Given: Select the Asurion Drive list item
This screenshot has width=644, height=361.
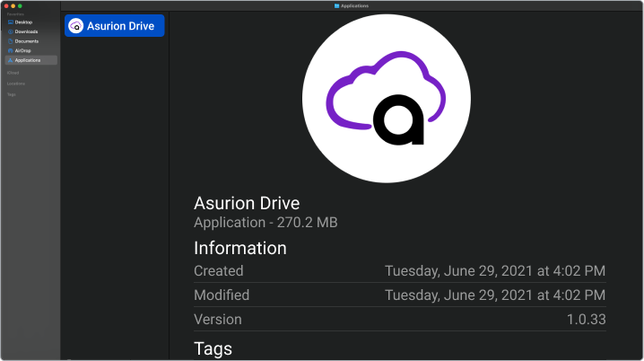Looking at the screenshot, I should [x=115, y=25].
